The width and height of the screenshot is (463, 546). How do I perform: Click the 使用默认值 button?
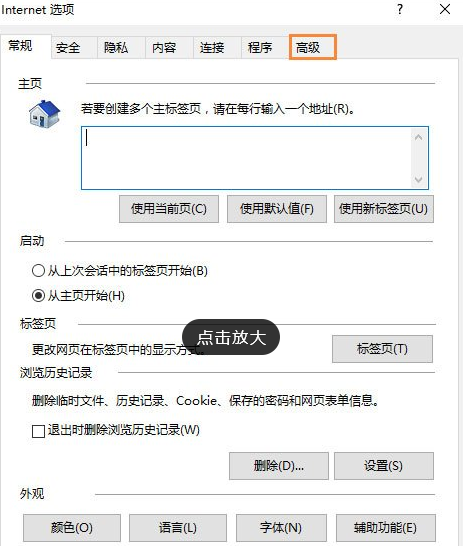pos(277,209)
